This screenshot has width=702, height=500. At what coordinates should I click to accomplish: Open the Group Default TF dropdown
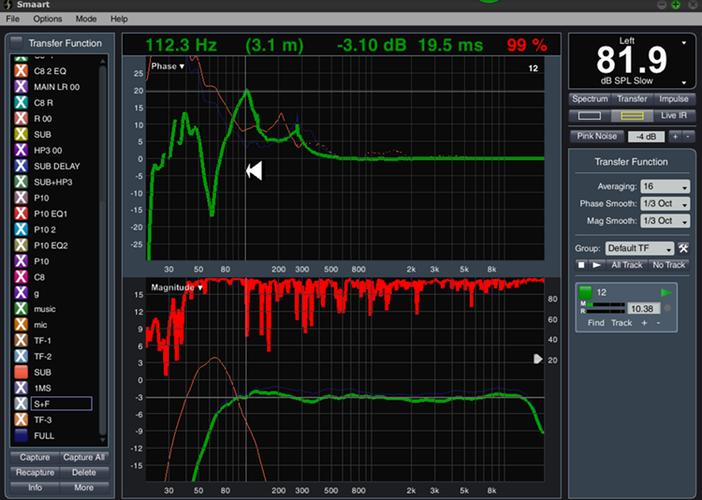click(x=639, y=248)
